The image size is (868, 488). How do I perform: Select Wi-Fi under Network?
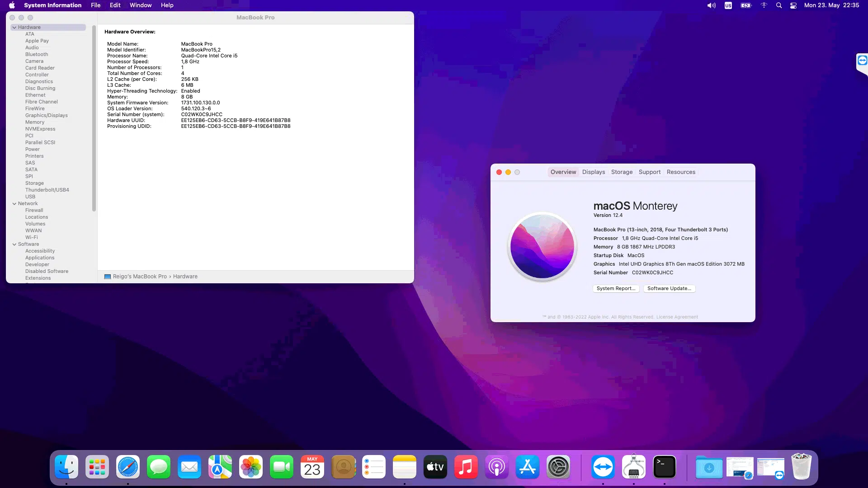click(32, 238)
